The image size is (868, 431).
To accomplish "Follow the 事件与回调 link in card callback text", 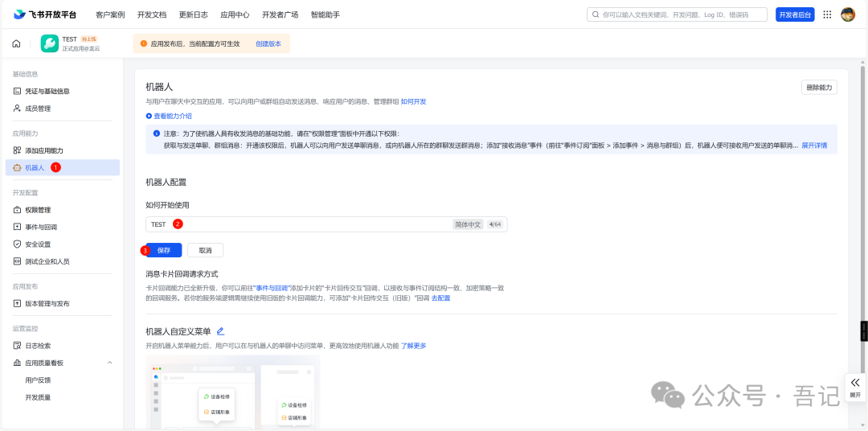I will 272,288.
